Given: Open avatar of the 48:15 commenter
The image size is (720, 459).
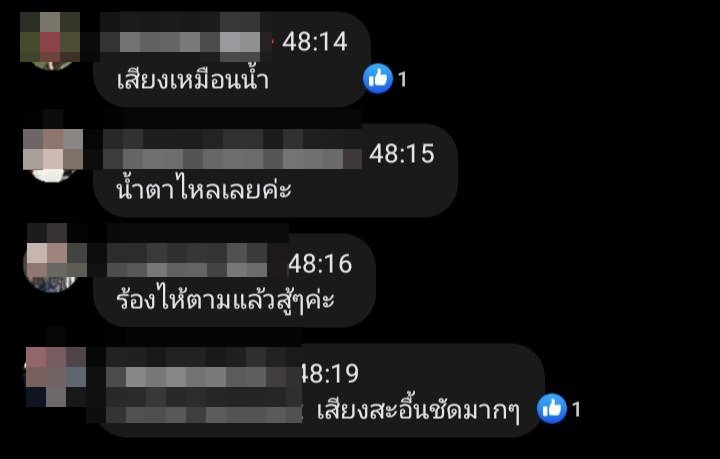Looking at the screenshot, I should (x=53, y=154).
